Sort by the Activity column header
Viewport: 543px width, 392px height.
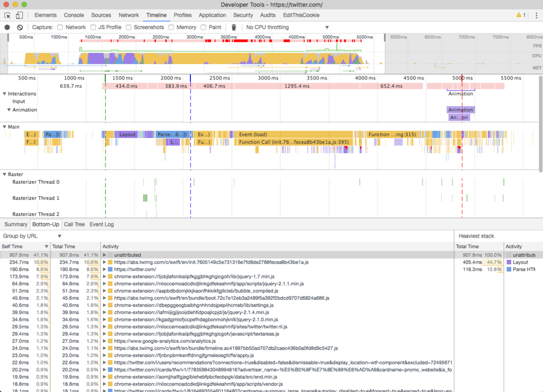pos(277,247)
